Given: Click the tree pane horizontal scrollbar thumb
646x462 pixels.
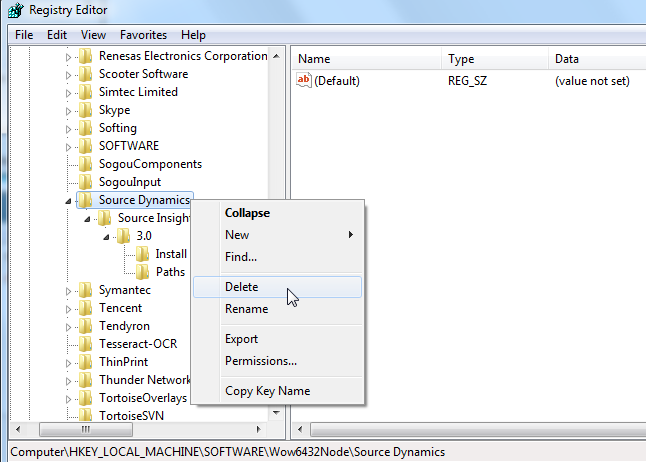Looking at the screenshot, I should point(86,429).
